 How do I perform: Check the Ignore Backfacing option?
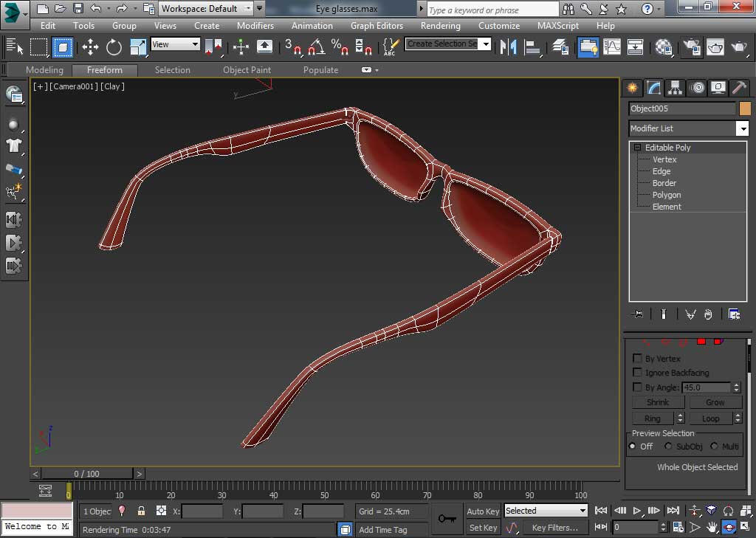tap(638, 373)
